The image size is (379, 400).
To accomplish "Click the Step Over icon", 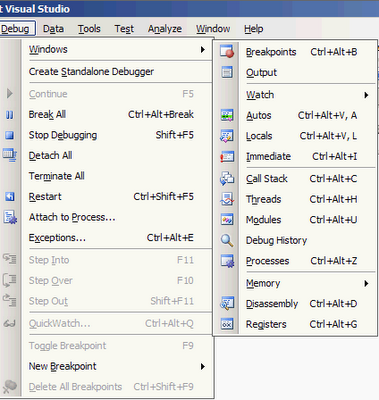I will (9, 280).
